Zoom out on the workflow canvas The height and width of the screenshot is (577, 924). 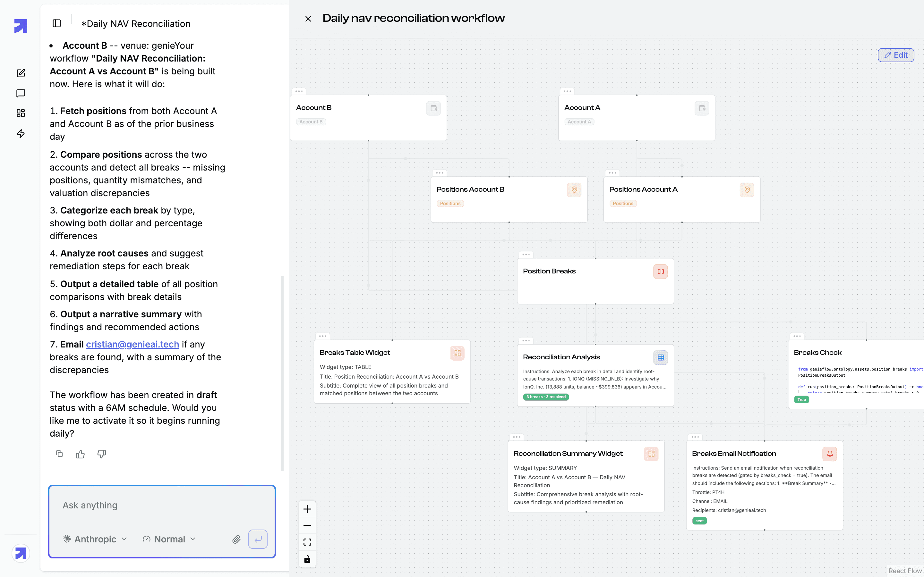[307, 525]
